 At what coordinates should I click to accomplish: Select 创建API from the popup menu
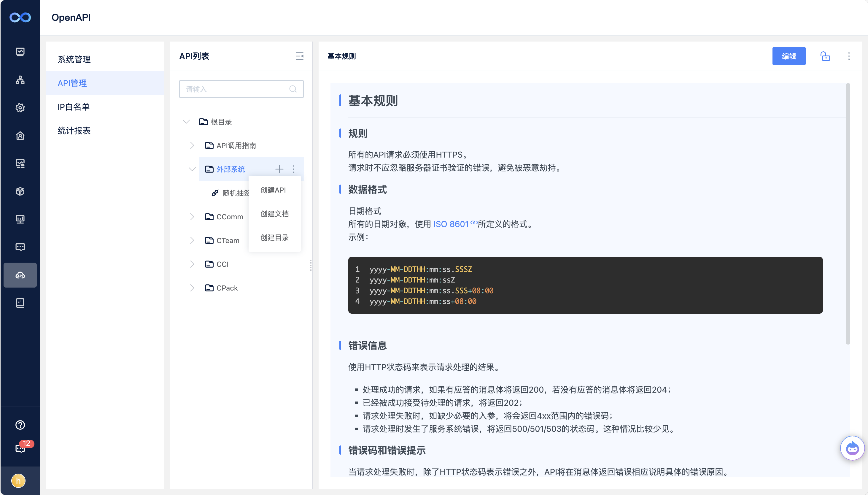point(273,190)
